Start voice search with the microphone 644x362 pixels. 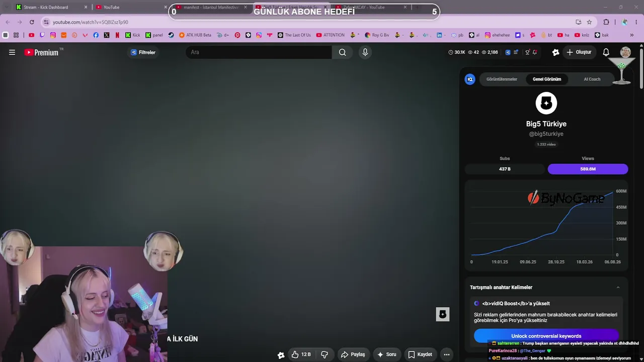[365, 52]
